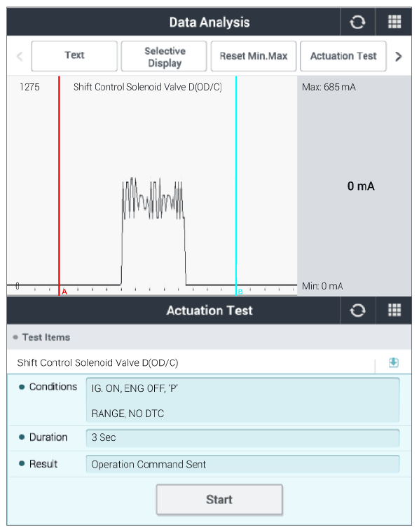Click the Data Analysis refresh icon
419x532 pixels.
click(x=357, y=22)
